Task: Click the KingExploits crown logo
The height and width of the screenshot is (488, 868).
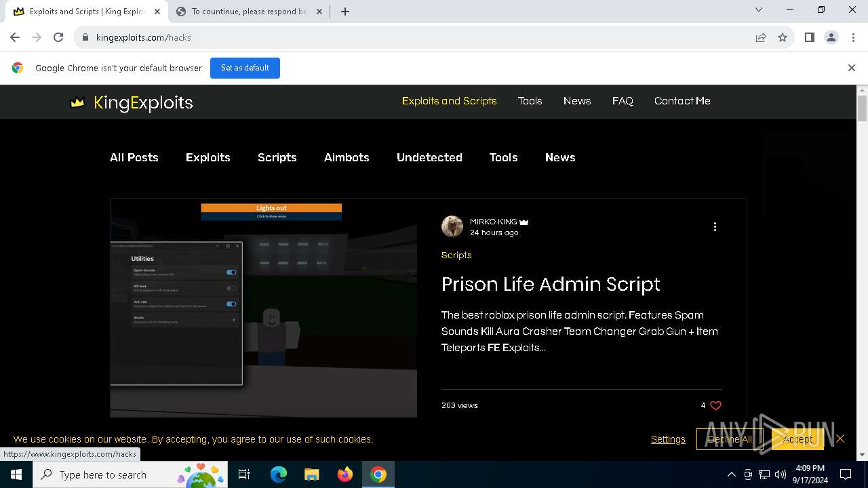Action: (77, 102)
